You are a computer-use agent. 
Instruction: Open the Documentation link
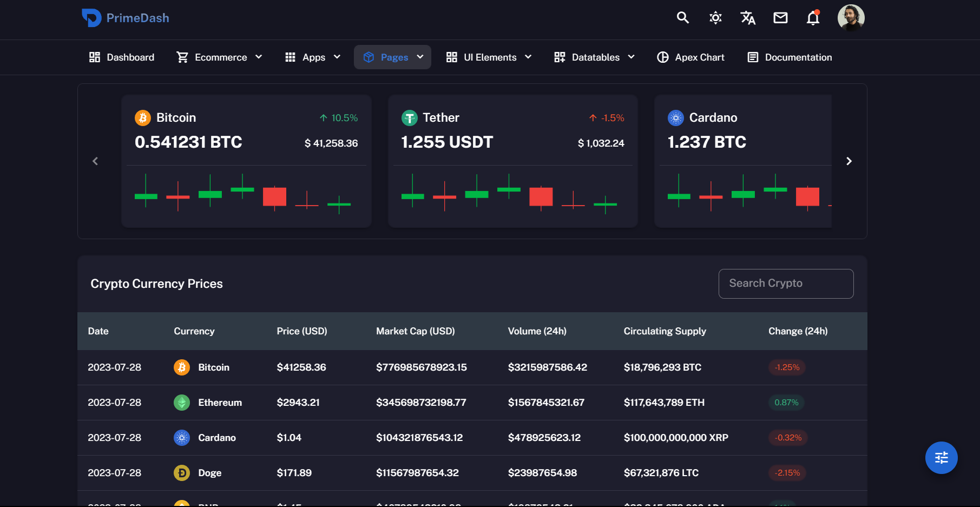[x=790, y=57]
